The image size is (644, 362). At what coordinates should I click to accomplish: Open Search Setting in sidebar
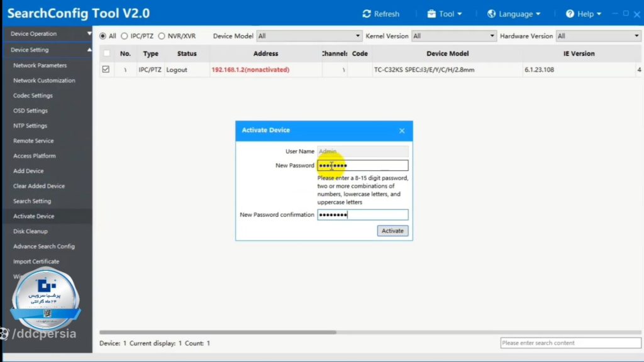(x=32, y=201)
